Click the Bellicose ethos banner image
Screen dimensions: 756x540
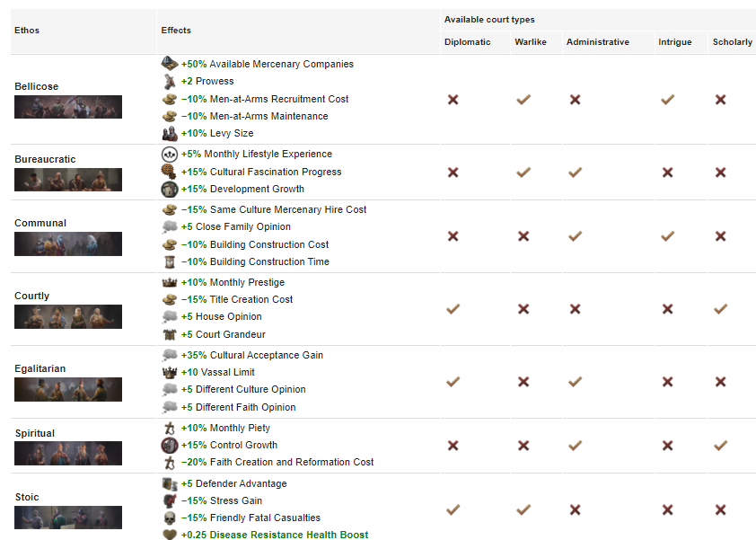click(x=68, y=107)
